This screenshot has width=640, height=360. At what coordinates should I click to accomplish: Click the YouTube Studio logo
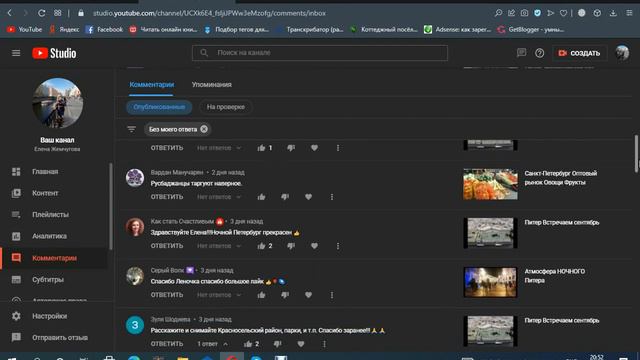pyautogui.click(x=54, y=53)
